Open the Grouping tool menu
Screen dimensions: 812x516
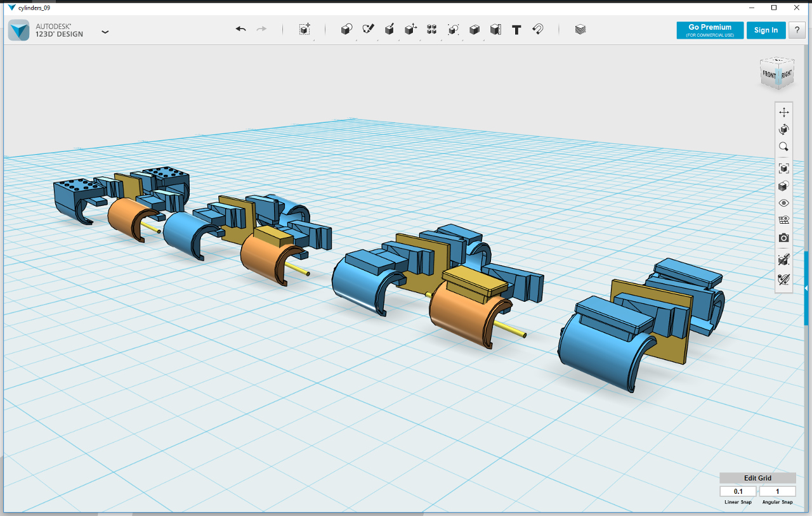(453, 29)
